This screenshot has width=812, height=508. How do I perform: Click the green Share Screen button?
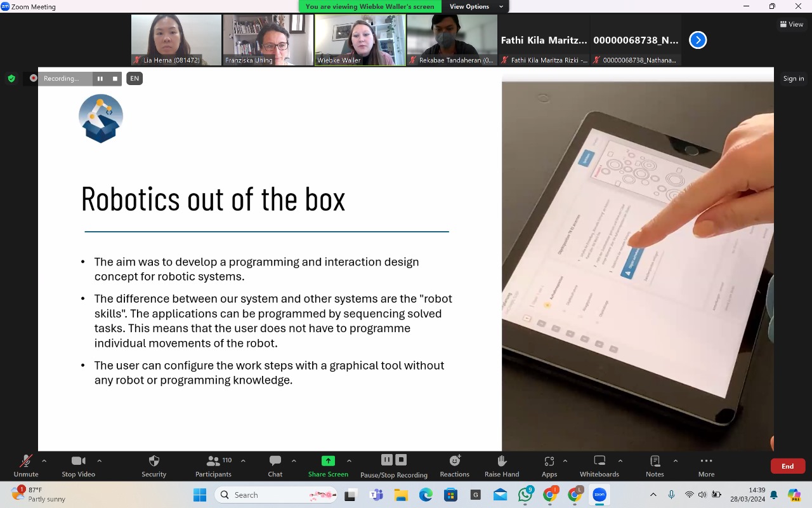(x=328, y=465)
